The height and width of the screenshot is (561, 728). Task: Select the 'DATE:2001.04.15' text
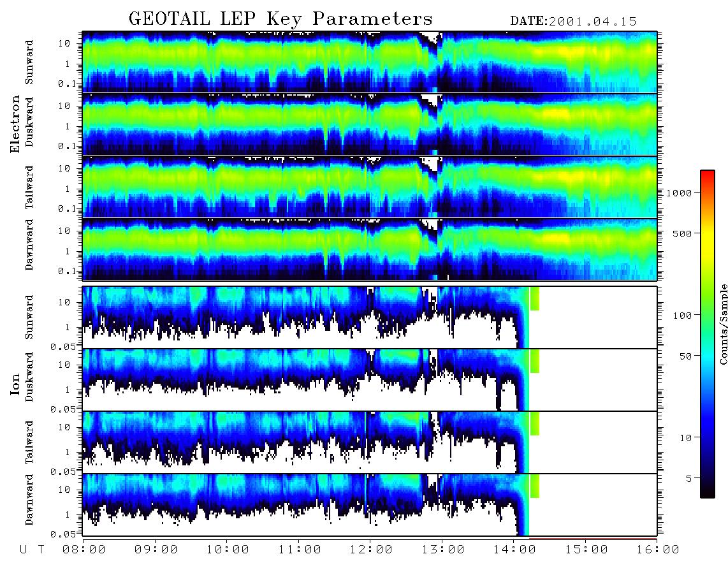point(573,21)
